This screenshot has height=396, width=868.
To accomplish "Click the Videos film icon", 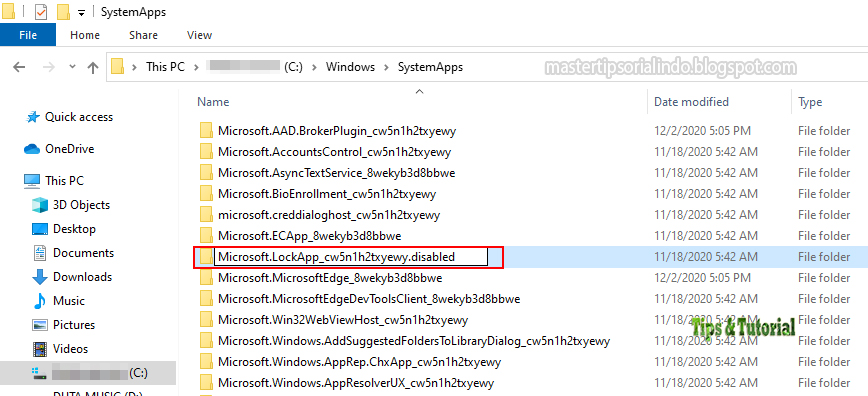I will 40,349.
